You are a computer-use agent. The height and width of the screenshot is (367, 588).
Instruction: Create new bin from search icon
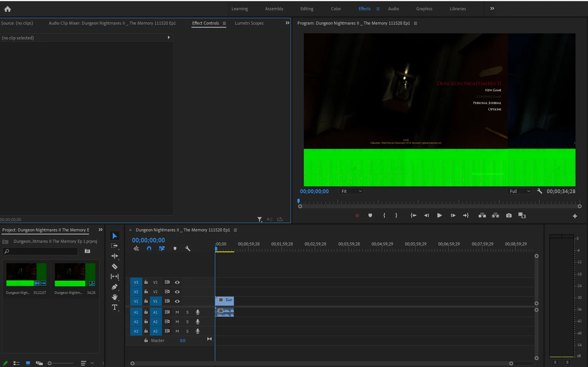[87, 251]
